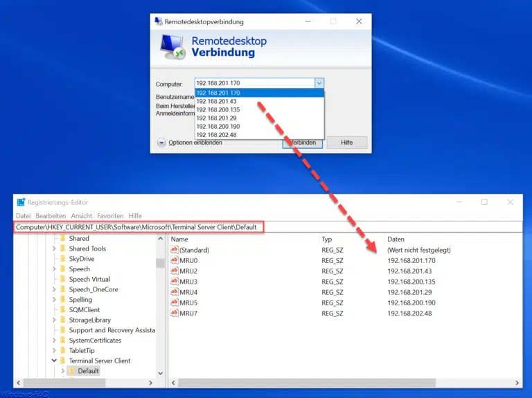Screen dimensions: 532x398
Task: Click the MRU0 registry value icon
Action: 174,260
